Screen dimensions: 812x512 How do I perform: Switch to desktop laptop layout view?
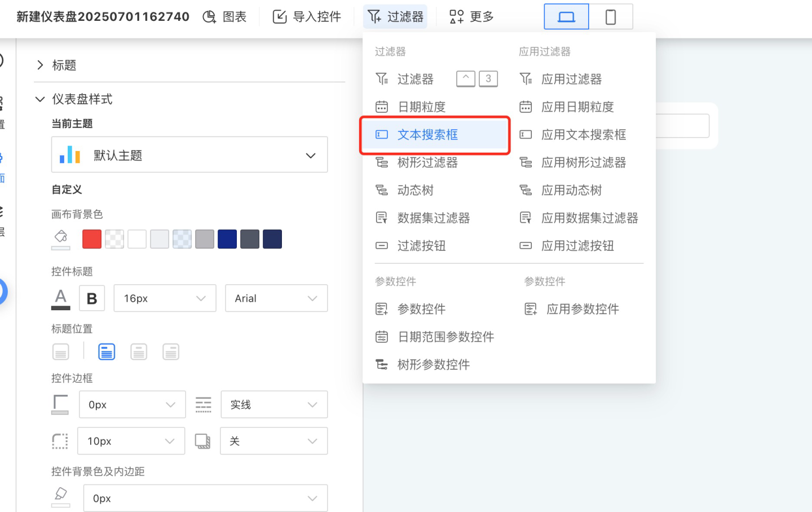coord(566,17)
